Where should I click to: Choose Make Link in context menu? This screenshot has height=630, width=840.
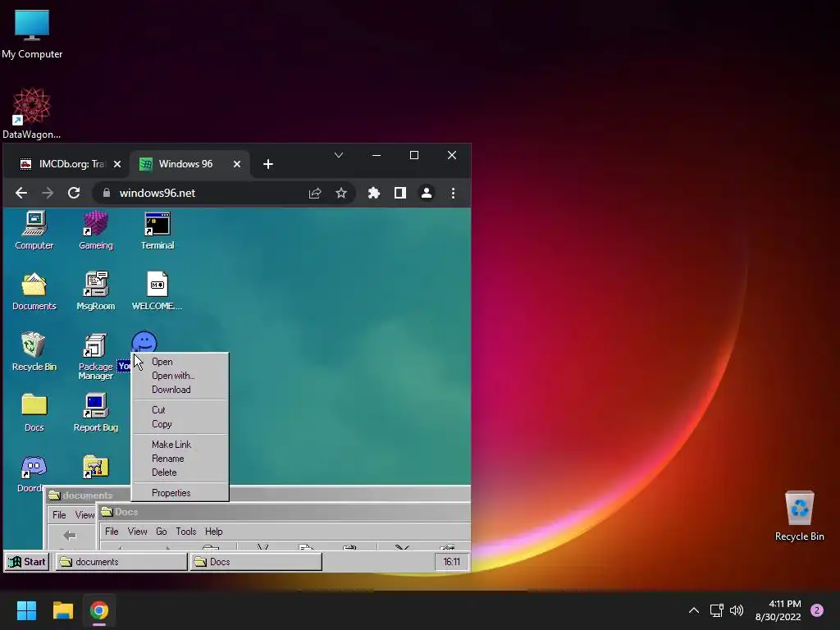[x=180, y=444]
